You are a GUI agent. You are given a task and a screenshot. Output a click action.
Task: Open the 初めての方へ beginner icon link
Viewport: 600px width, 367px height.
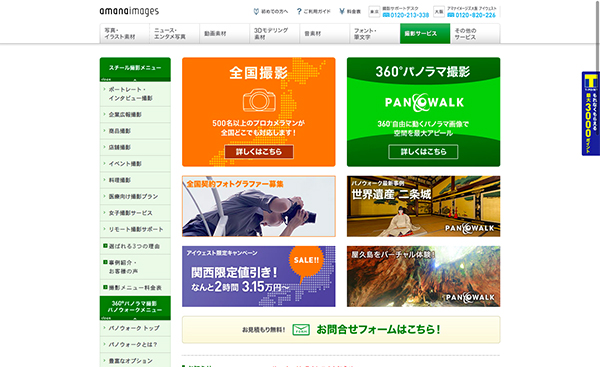(271, 11)
